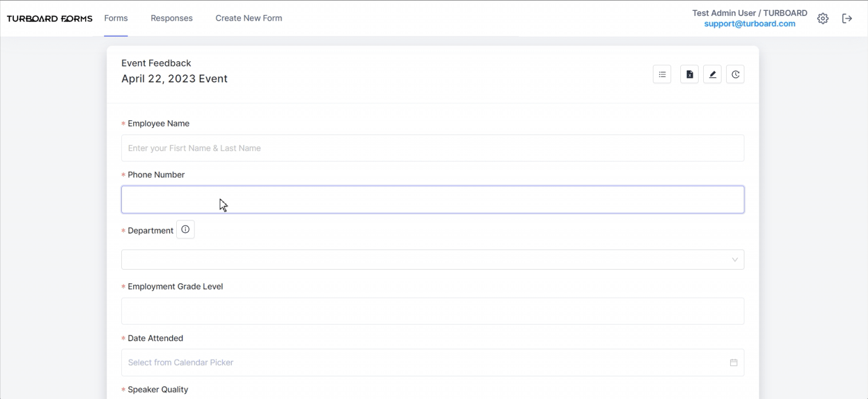This screenshot has width=868, height=399.
Task: Click the logout icon
Action: pyautogui.click(x=847, y=18)
